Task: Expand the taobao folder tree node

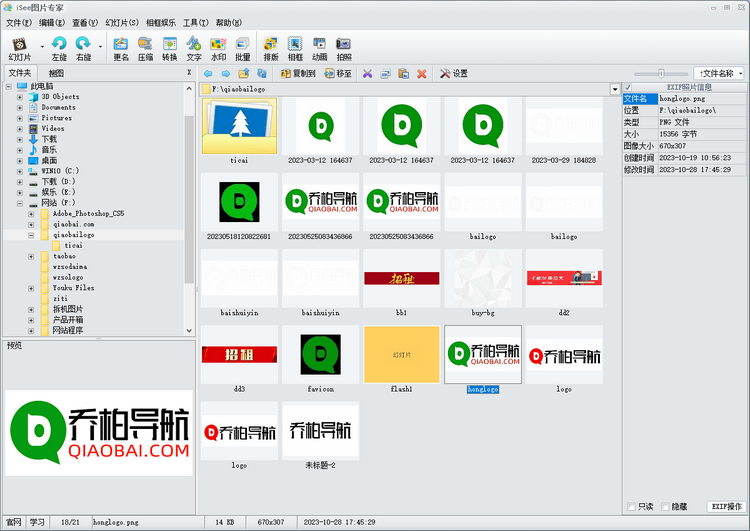Action: click(33, 256)
